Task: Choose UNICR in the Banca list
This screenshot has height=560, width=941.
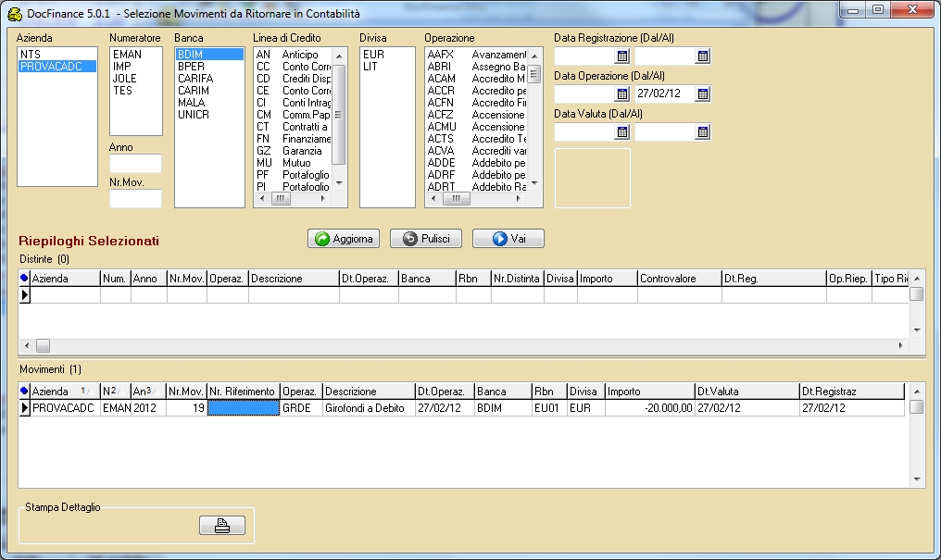Action: (x=193, y=115)
